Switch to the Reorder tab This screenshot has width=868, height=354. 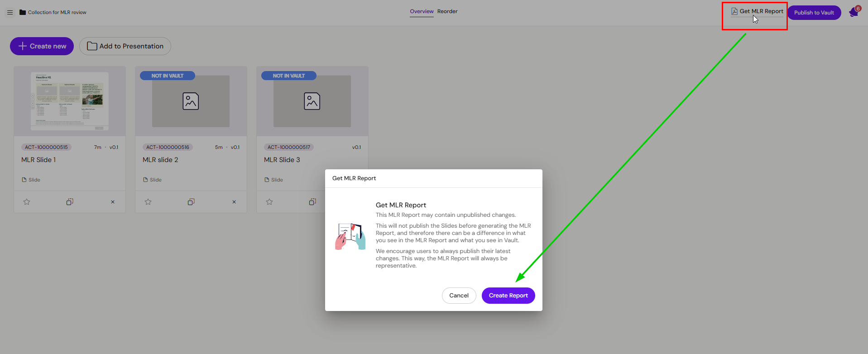tap(447, 11)
